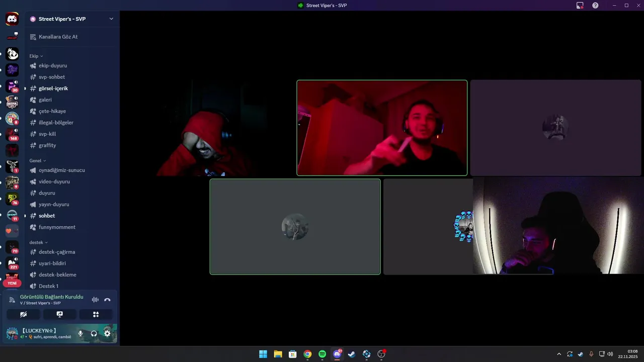Start screen sharing

tap(59, 314)
